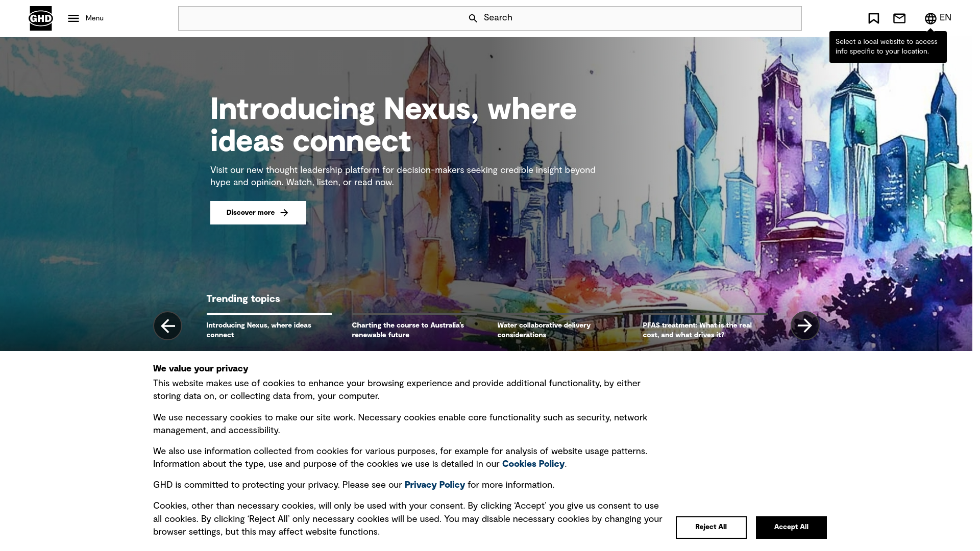
Task: Click the 'Select a local website' tooltip
Action: point(888,47)
